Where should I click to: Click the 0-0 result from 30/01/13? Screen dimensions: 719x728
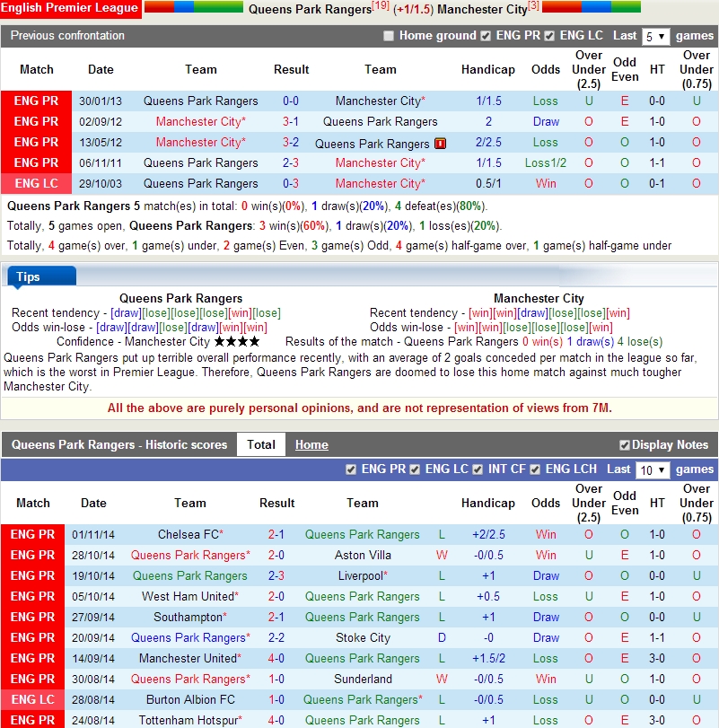coord(291,101)
